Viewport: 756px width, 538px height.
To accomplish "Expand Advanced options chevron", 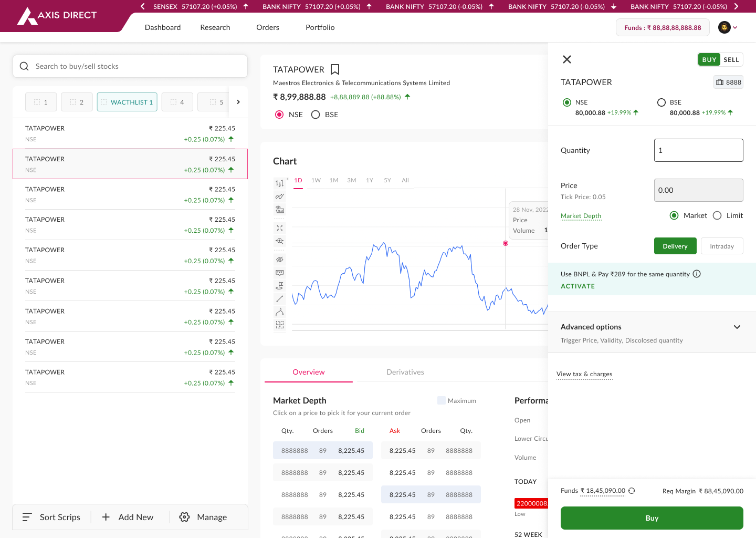I will pyautogui.click(x=737, y=327).
